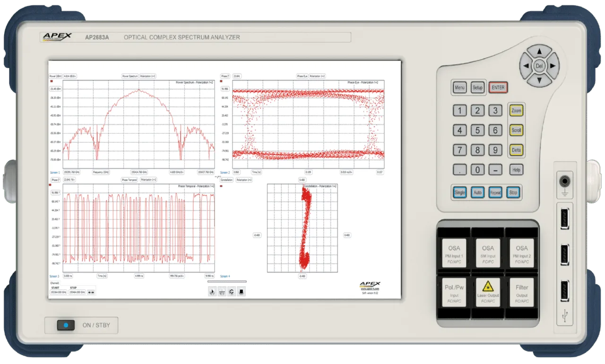The width and height of the screenshot is (605, 364).
Task: Select the OSA PM Input 1 port button
Action: coord(453,253)
